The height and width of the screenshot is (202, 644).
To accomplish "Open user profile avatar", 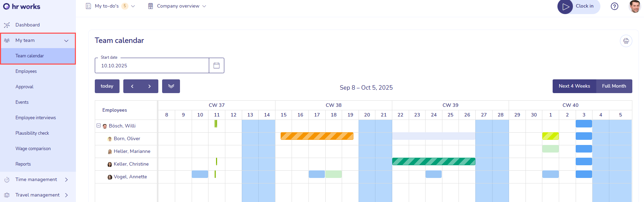I will 635,6.
